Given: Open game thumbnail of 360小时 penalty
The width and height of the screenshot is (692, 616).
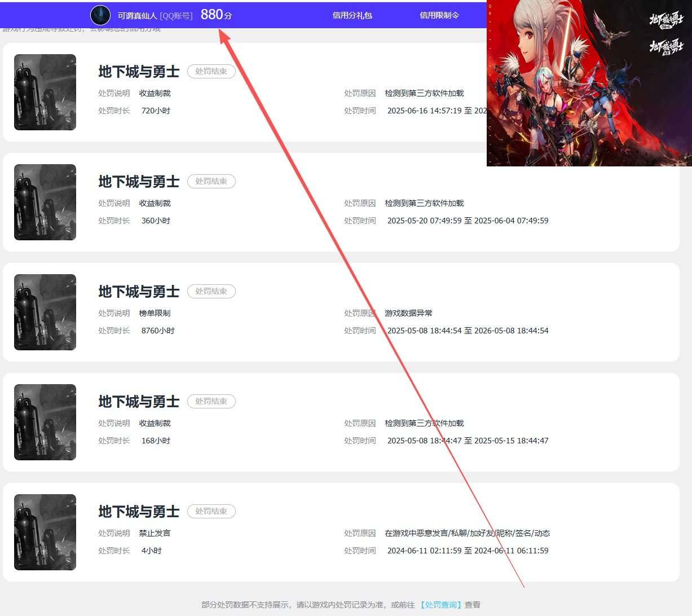Looking at the screenshot, I should tap(45, 202).
